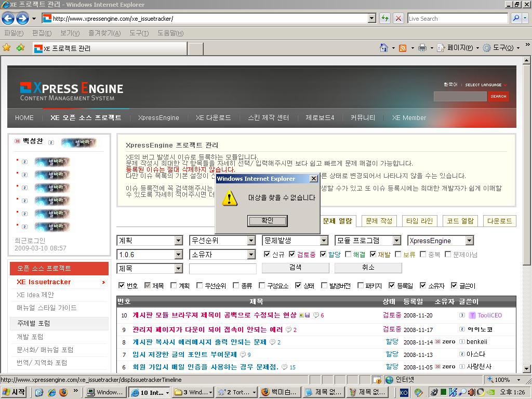Check the 해결 status checkbox
The height and width of the screenshot is (399, 532).
pos(348,254)
